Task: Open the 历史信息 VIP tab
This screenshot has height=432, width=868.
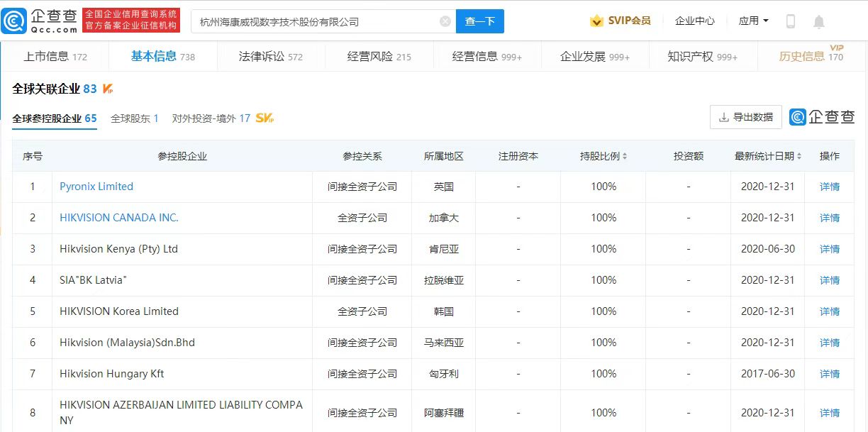Action: 811,55
